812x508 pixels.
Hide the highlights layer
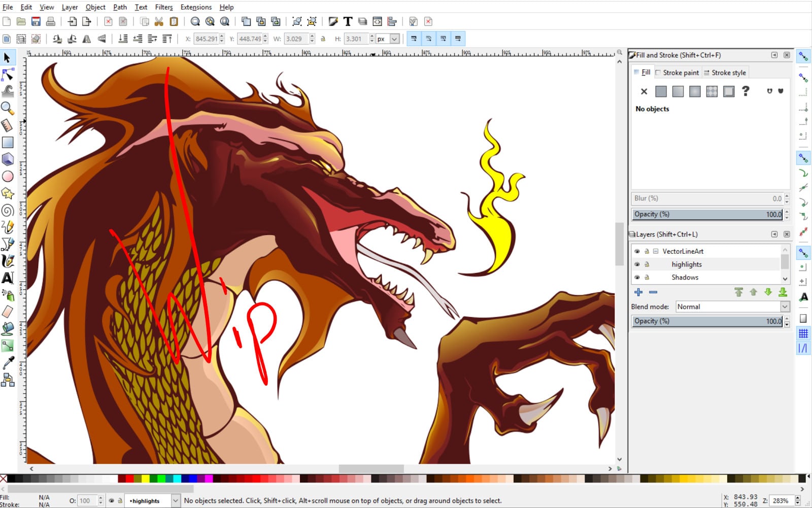click(637, 264)
